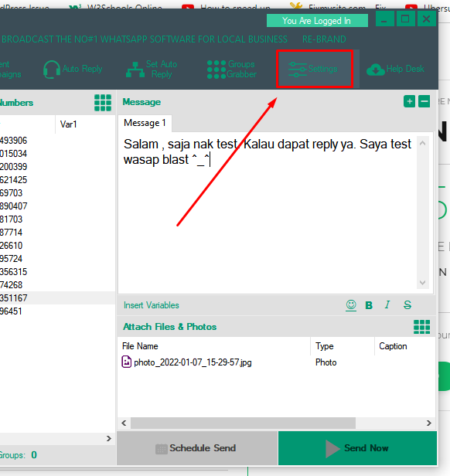Screen dimensions: 450x476
Task: Select number row ending 356315
Action: point(57,272)
